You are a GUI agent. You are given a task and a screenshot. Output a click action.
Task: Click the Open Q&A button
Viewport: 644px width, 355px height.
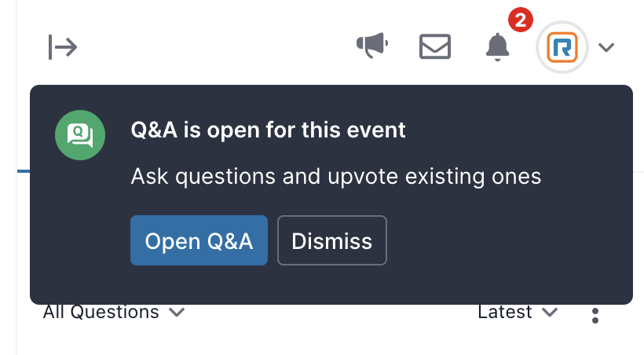coord(199,240)
